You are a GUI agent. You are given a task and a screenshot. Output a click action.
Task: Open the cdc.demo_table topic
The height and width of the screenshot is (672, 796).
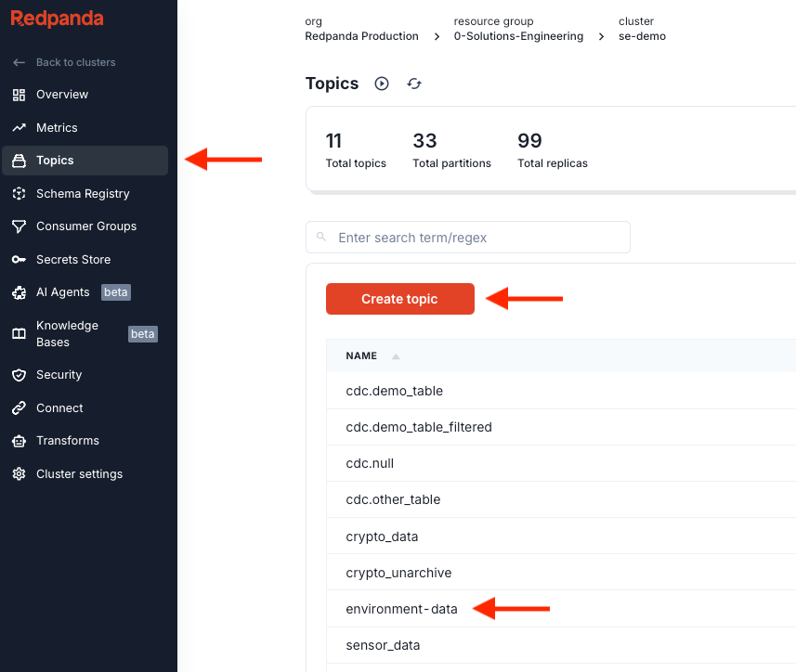[x=394, y=391]
